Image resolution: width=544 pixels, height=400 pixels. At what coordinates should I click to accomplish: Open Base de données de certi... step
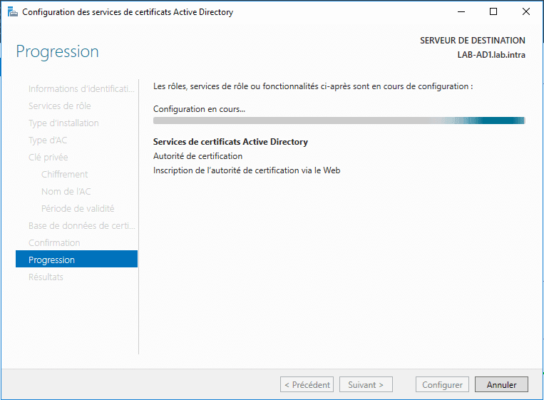[x=82, y=225]
